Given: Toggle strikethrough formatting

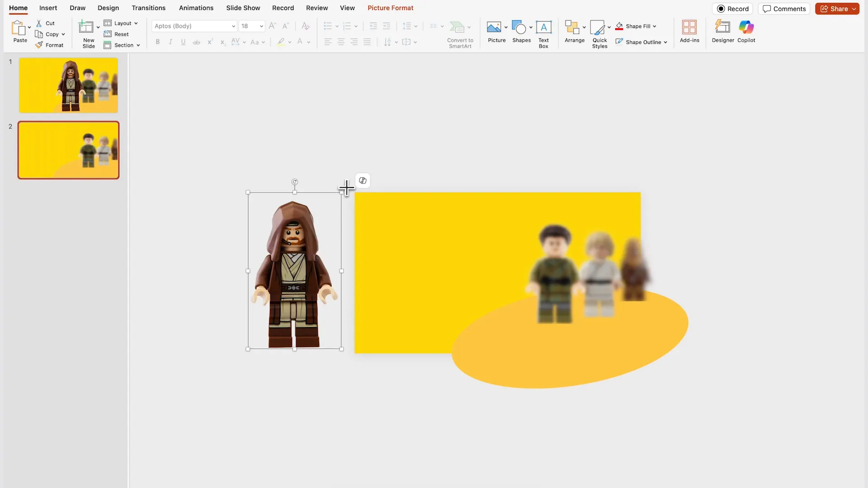Looking at the screenshot, I should click(x=196, y=42).
